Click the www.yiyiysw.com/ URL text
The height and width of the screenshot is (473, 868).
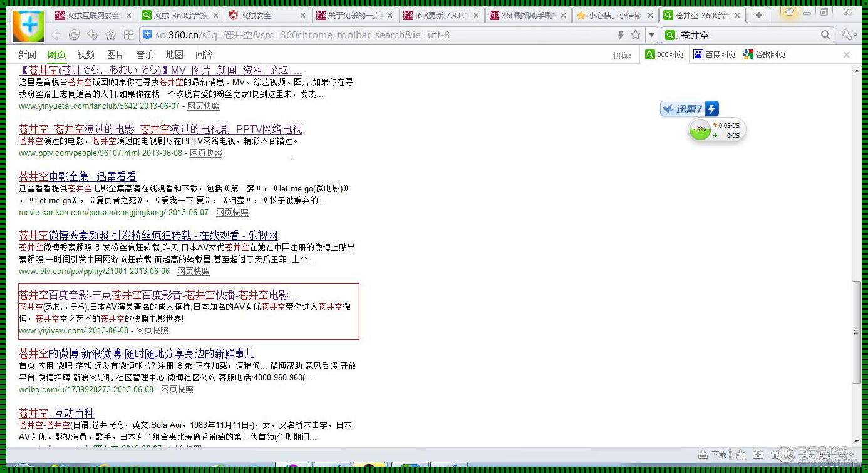52,331
